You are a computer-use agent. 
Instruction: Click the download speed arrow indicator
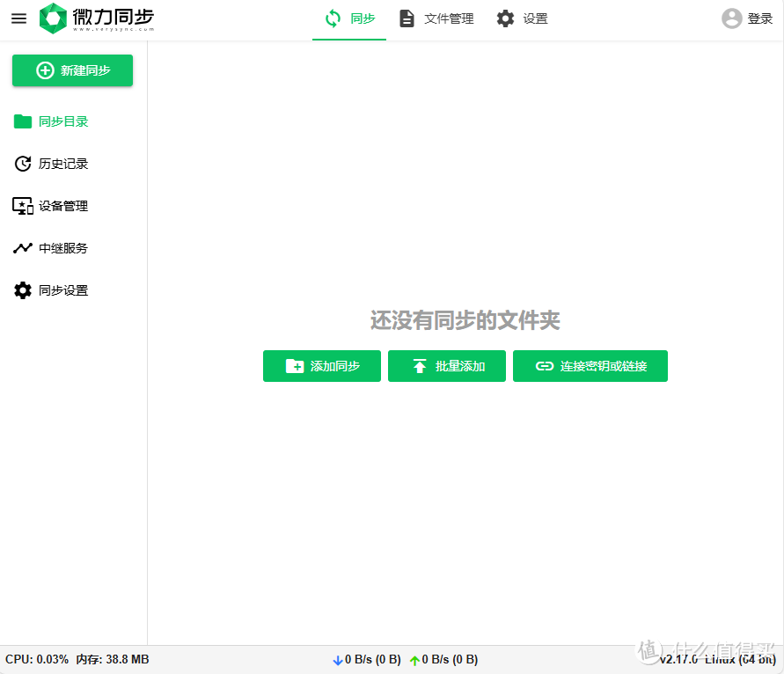(339, 659)
